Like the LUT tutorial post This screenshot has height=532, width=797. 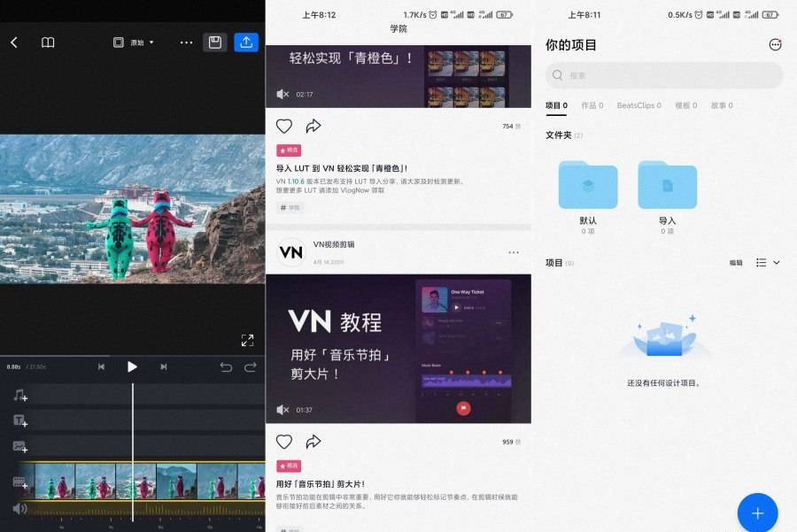tap(284, 126)
